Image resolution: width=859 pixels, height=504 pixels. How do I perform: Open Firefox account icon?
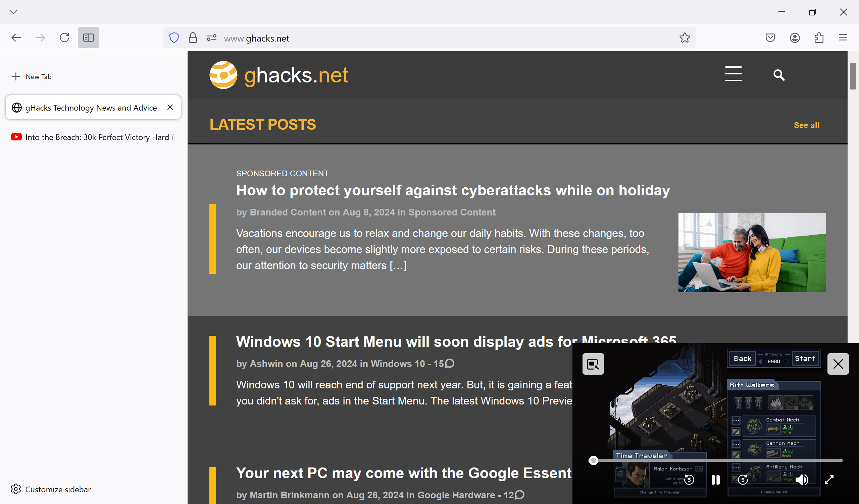pyautogui.click(x=795, y=38)
